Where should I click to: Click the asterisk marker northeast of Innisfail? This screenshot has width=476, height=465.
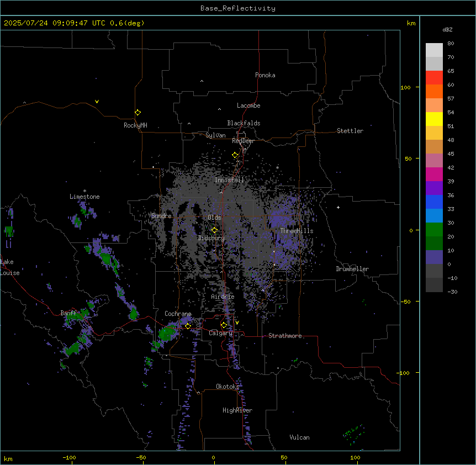(x=277, y=167)
